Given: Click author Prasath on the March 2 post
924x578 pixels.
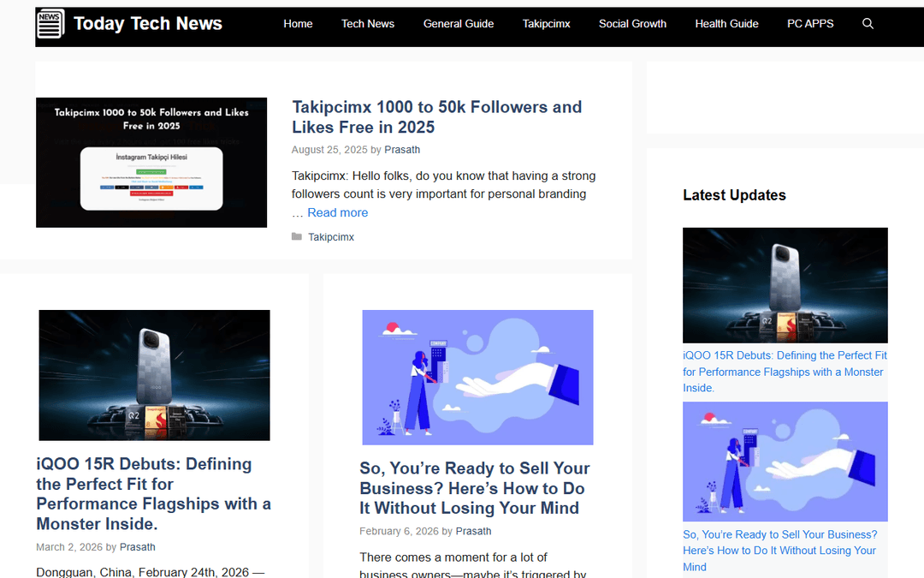Looking at the screenshot, I should pyautogui.click(x=137, y=547).
